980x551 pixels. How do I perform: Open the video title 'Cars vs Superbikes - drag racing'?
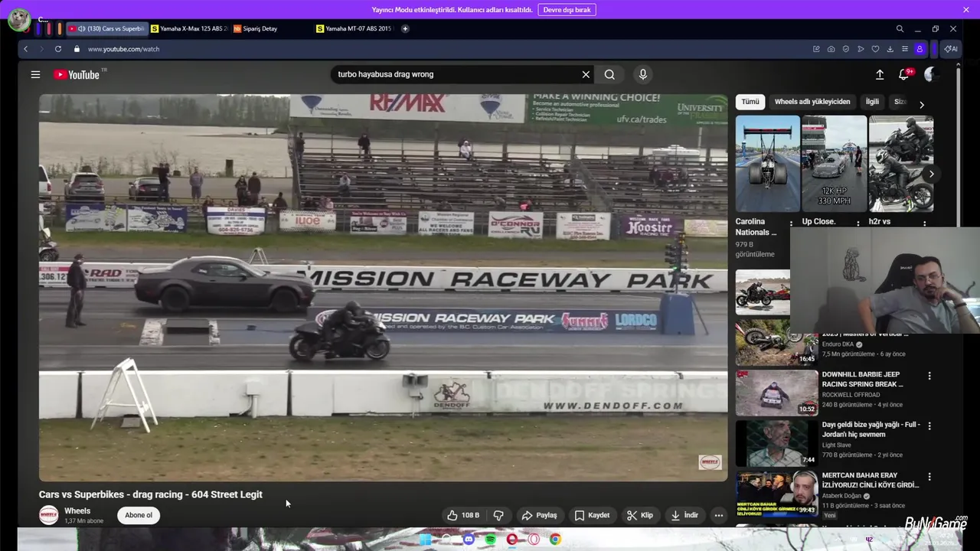point(151,494)
